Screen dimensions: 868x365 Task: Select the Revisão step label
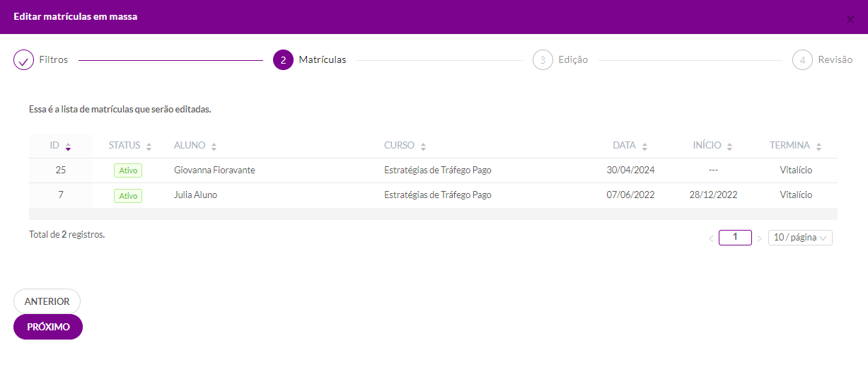835,60
